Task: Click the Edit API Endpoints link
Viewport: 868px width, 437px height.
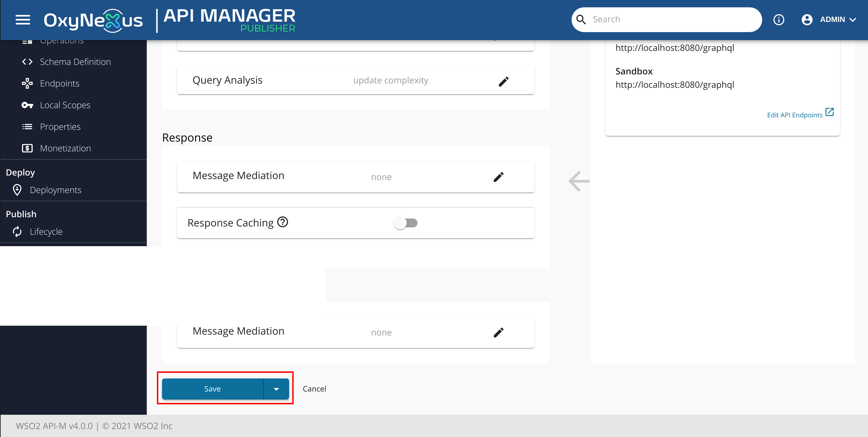Action: coord(795,115)
